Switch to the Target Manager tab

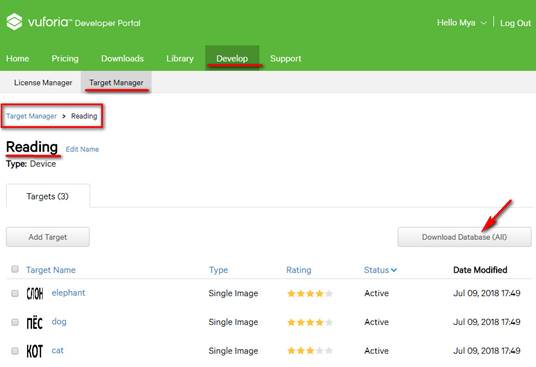coord(116,82)
